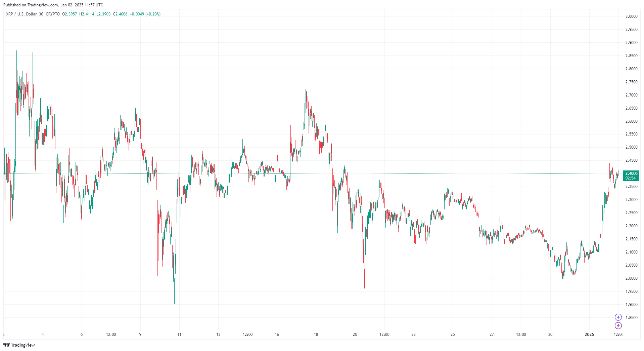The width and height of the screenshot is (644, 351).
Task: Select the 'XRP / U.S. Dollar, 30, CRYPTO' symbol title
Action: coord(33,14)
